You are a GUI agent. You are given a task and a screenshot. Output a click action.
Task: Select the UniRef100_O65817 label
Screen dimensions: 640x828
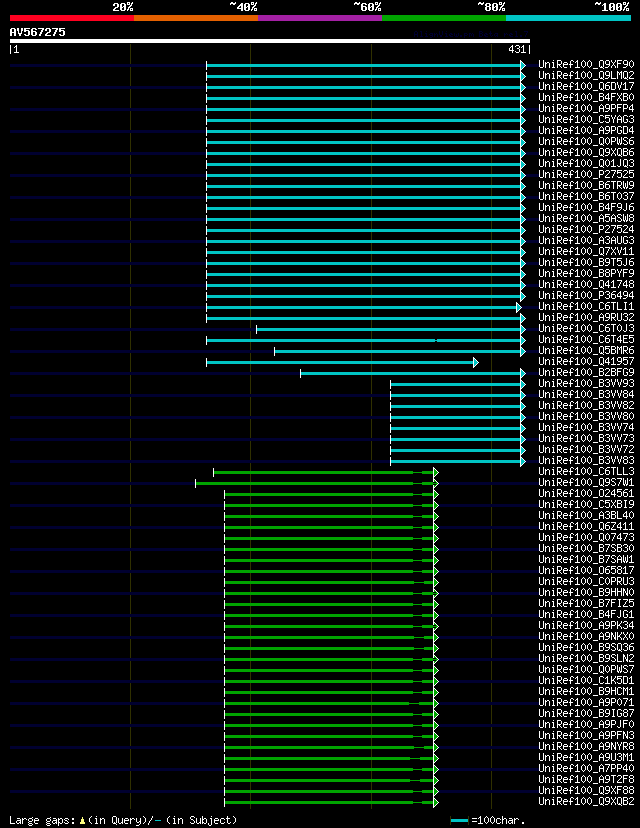(x=586, y=570)
